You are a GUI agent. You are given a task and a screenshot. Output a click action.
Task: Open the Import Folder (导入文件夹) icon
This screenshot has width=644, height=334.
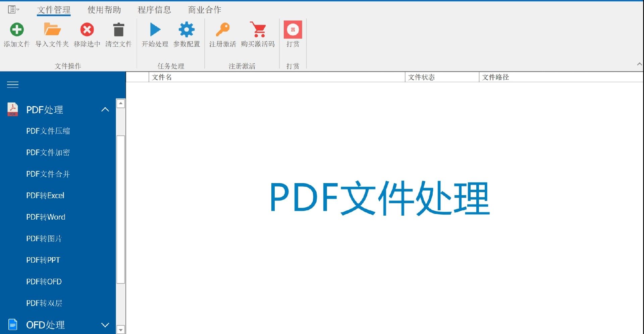(x=52, y=30)
